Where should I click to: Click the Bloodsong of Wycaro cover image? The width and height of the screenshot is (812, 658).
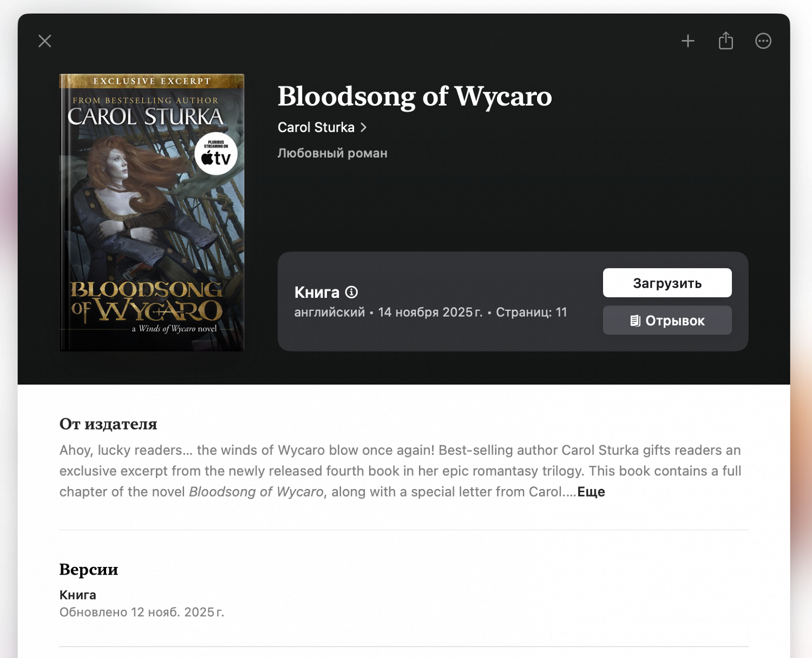coord(152,227)
